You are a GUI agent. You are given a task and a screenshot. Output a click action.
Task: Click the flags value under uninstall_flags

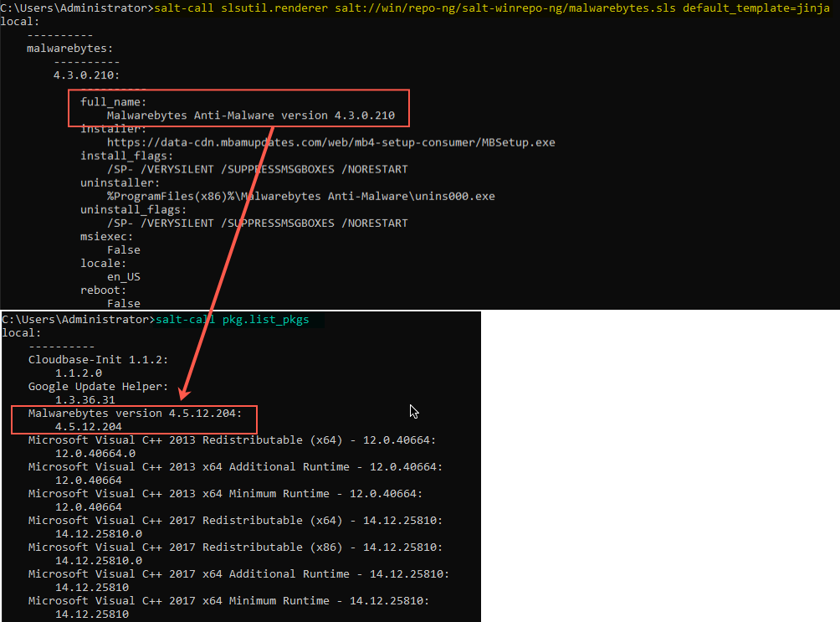257,223
